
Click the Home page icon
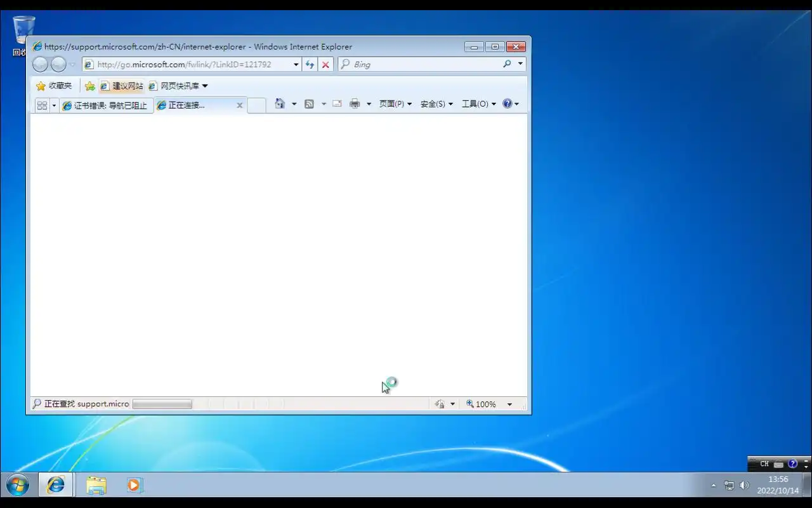(280, 104)
